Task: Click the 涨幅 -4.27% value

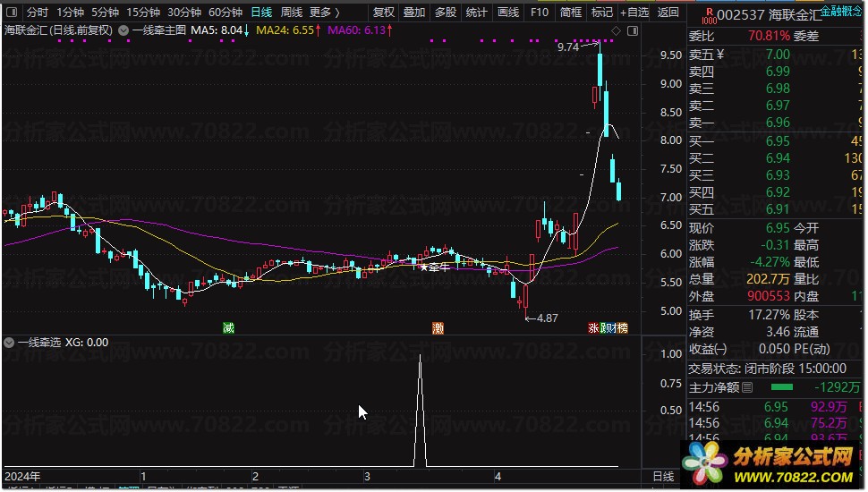Action: pyautogui.click(x=770, y=262)
